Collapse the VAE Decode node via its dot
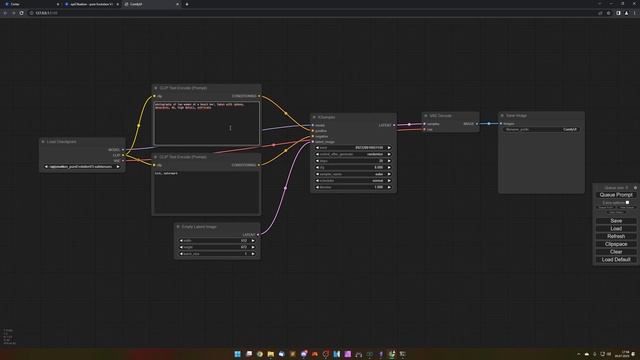 tap(426, 116)
